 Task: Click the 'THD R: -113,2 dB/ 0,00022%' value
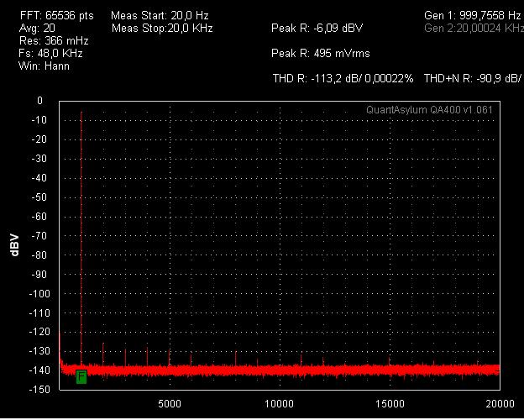pos(343,79)
